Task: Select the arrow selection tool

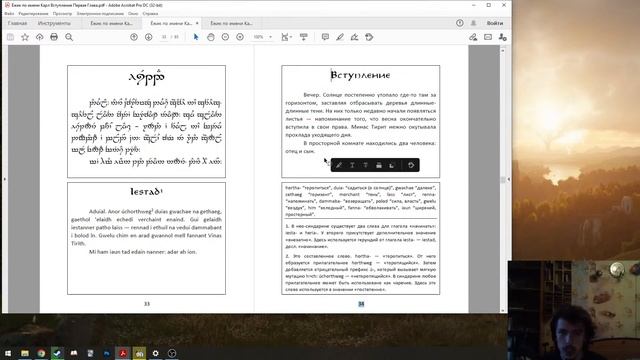Action: (x=196, y=37)
